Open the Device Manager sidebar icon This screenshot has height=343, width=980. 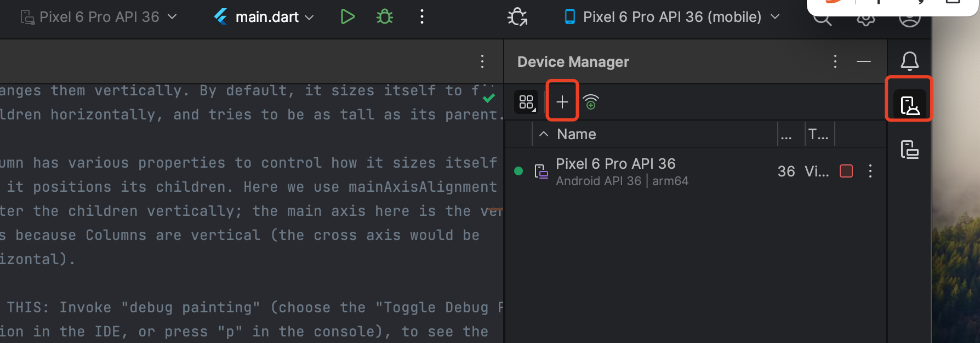point(909,105)
